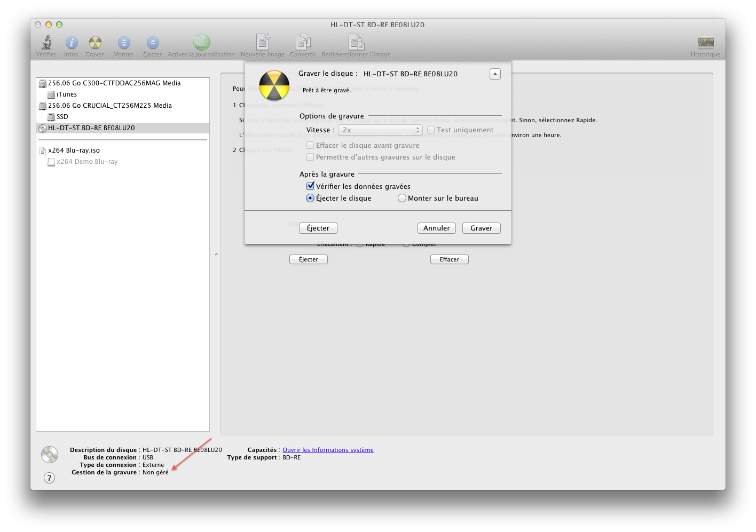Click the Graver burn icon in toolbar
Screen dimensions: 756x532
95,43
